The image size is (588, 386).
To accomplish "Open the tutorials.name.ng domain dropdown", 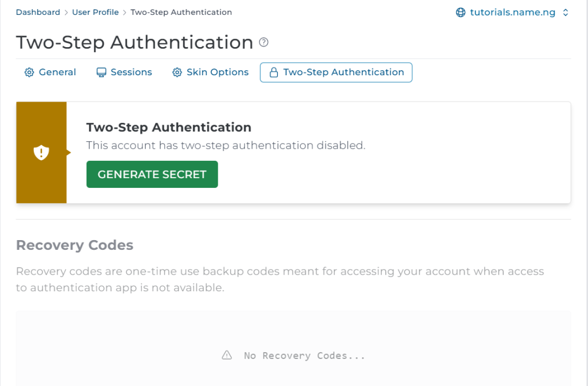I will [x=512, y=13].
